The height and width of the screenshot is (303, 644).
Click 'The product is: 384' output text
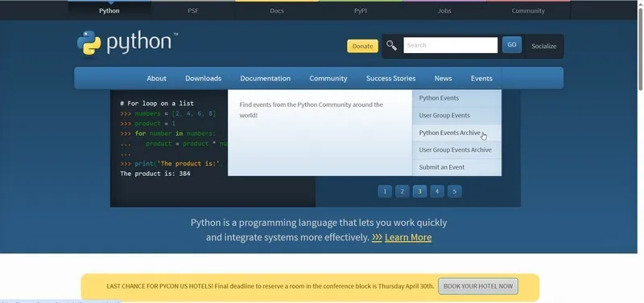pos(155,174)
